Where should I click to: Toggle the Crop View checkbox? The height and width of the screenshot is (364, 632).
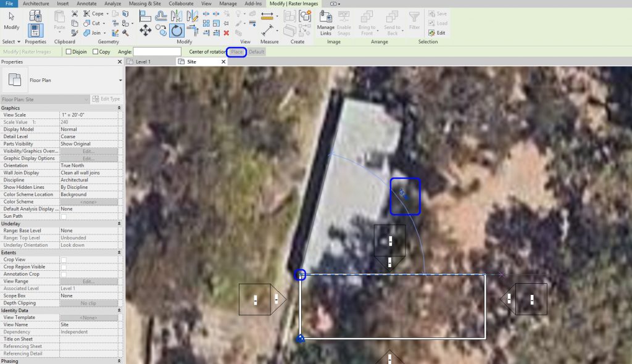coord(64,260)
